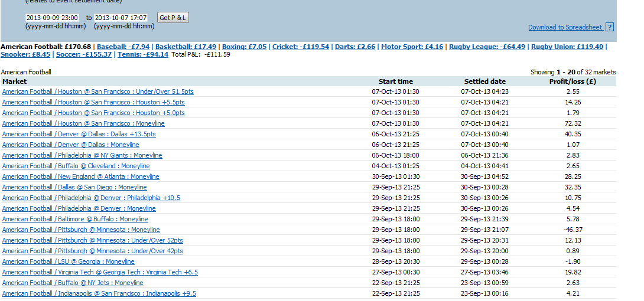The width and height of the screenshot is (644, 301).
Task: Select the Baseball sport link
Action: point(123,47)
